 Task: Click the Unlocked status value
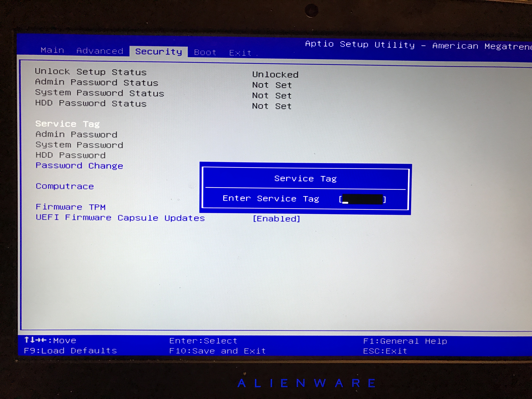click(275, 75)
